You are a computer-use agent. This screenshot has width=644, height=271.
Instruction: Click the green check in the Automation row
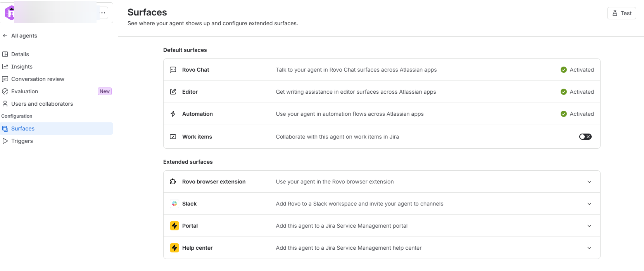coord(564,114)
